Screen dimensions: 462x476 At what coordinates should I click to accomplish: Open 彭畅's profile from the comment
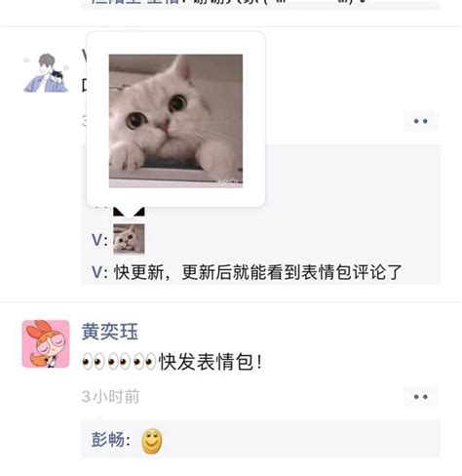(108, 440)
